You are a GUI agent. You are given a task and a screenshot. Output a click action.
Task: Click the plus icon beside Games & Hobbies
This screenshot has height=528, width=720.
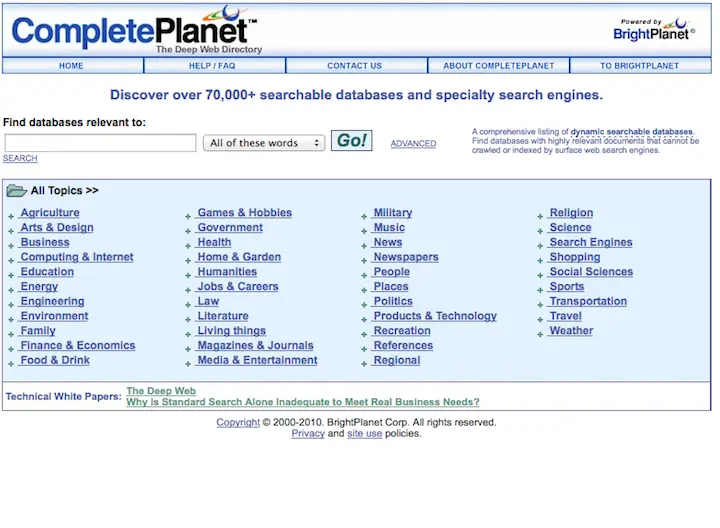click(188, 215)
